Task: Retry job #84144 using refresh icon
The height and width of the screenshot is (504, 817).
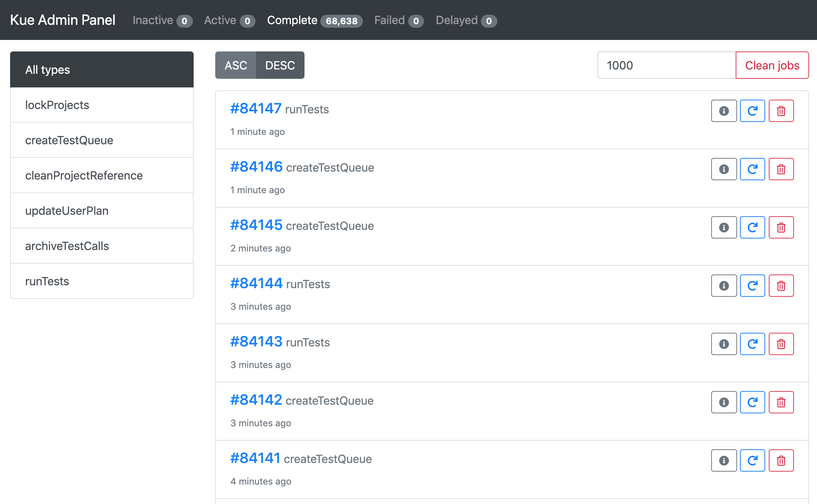Action: click(752, 286)
